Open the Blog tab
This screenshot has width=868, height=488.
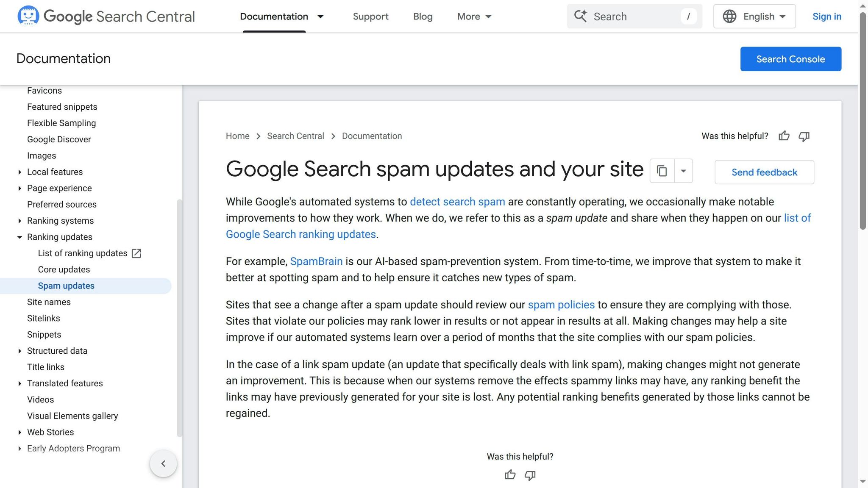[x=423, y=17]
